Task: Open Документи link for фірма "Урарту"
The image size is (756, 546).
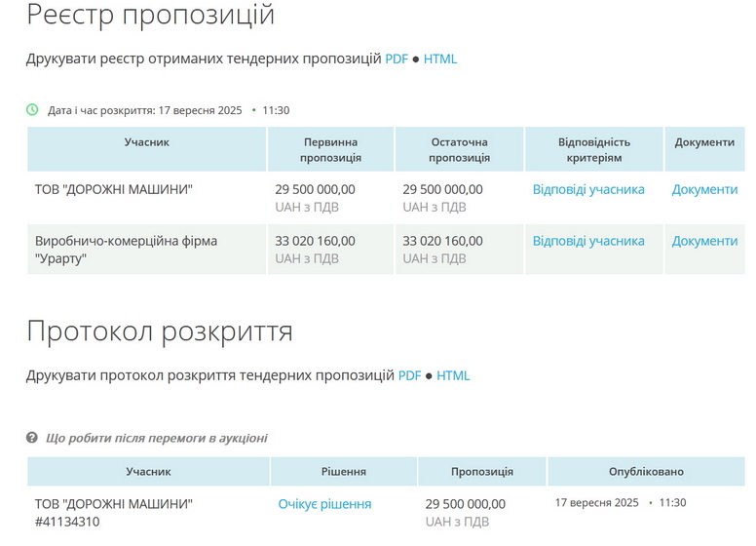Action: pyautogui.click(x=704, y=241)
